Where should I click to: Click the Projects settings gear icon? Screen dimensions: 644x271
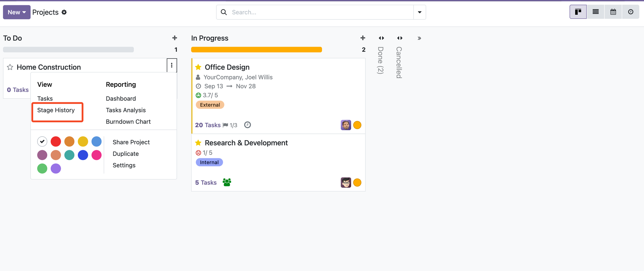click(x=64, y=12)
